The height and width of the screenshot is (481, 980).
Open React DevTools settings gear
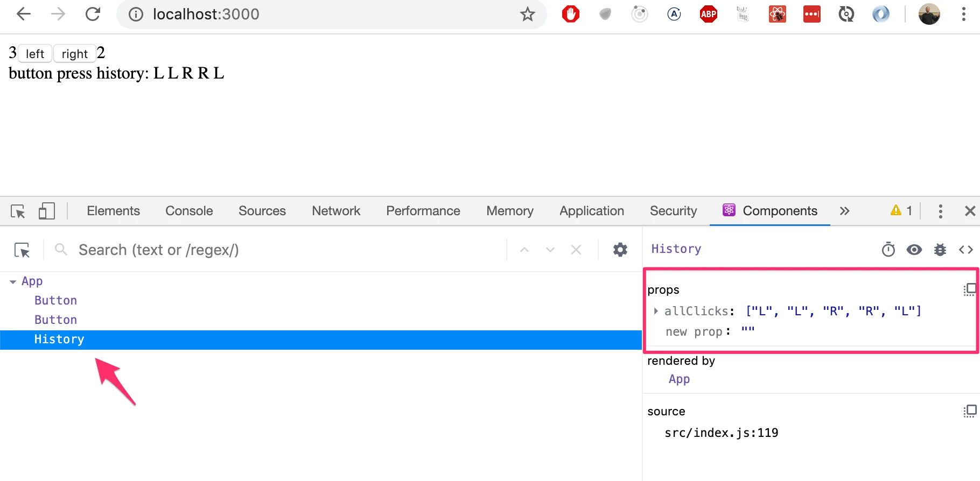point(620,250)
